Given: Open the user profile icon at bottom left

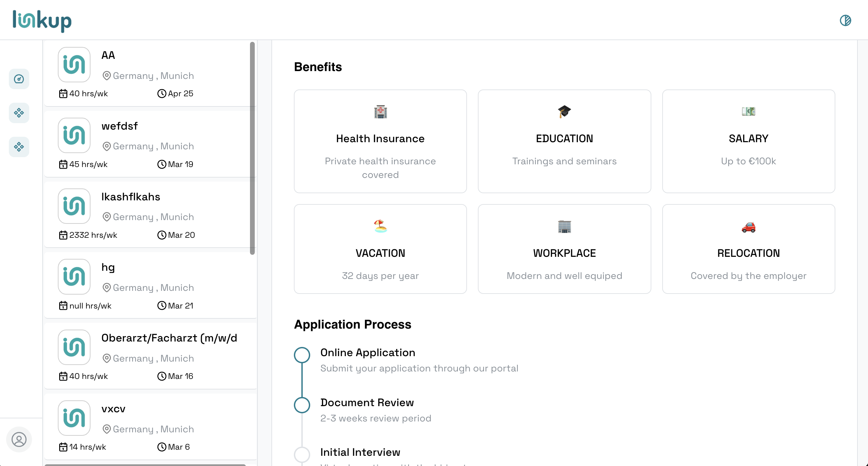Looking at the screenshot, I should pos(19,439).
